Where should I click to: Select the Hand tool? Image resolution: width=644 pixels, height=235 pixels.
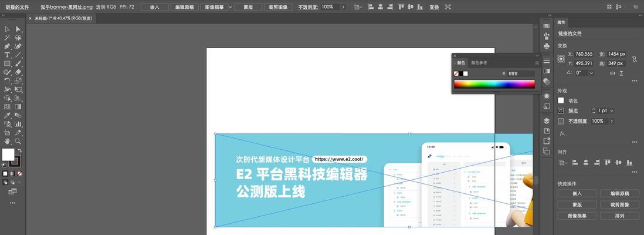pyautogui.click(x=7, y=141)
